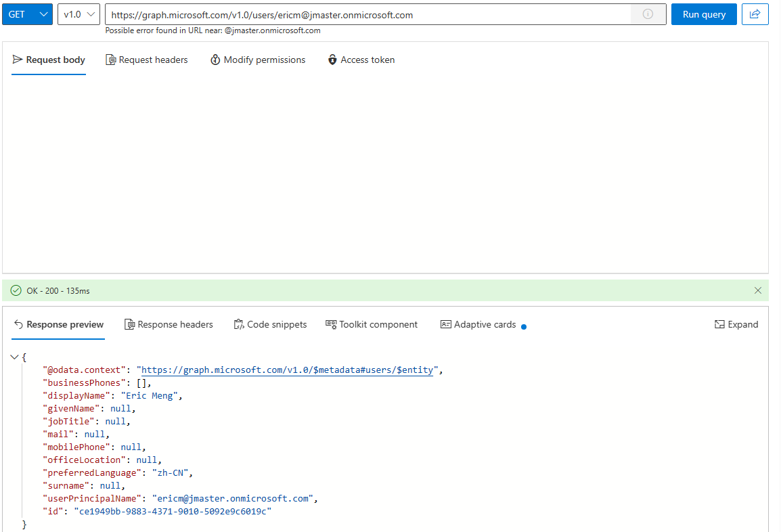Click the success checkmark on the status banner
The width and height of the screenshot is (781, 532).
pyautogui.click(x=15, y=290)
